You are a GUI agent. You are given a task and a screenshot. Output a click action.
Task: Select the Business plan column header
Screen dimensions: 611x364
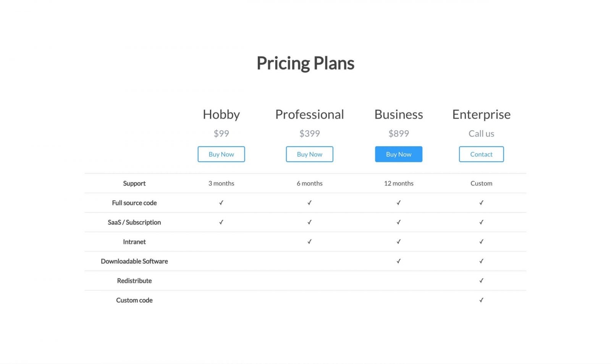[398, 114]
